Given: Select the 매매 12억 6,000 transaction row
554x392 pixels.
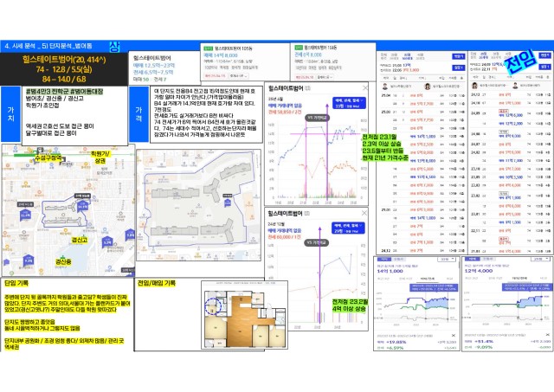Looking at the screenshot, I should coord(510,115).
